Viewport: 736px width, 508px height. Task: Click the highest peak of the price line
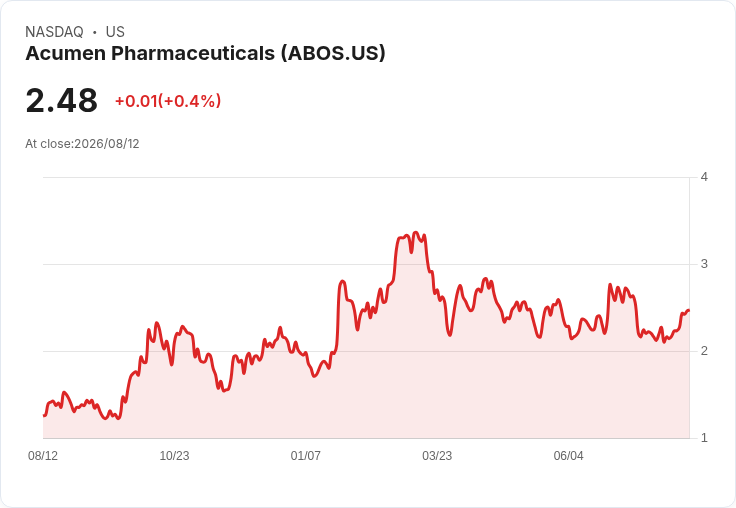[415, 232]
